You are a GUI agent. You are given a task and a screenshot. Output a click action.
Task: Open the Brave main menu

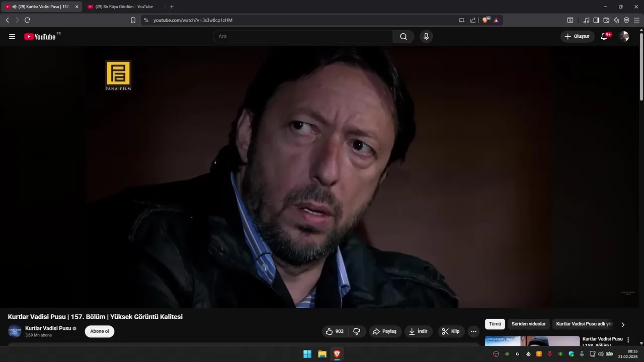(636, 20)
